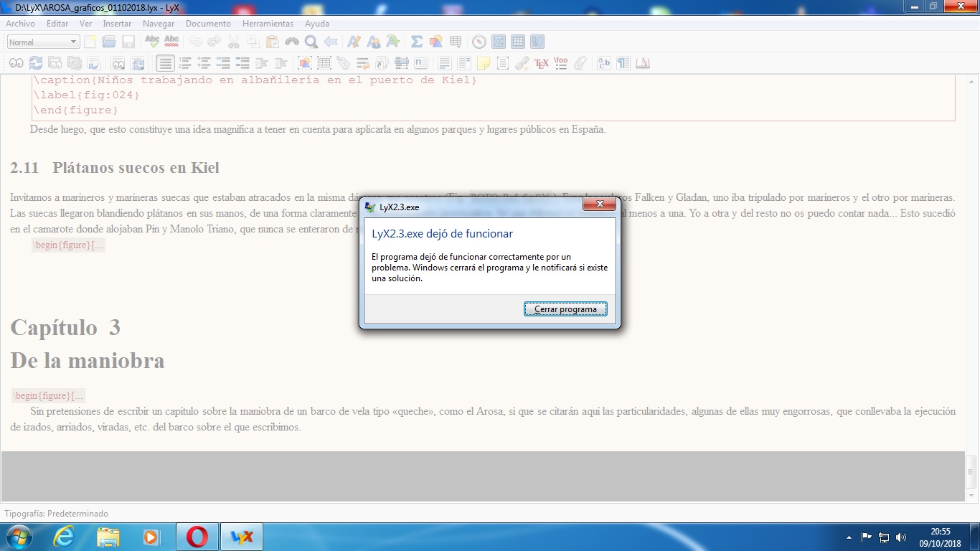Viewport: 980px width, 551px height.
Task: Insert math formula with sigma icon
Action: pyautogui.click(x=416, y=42)
